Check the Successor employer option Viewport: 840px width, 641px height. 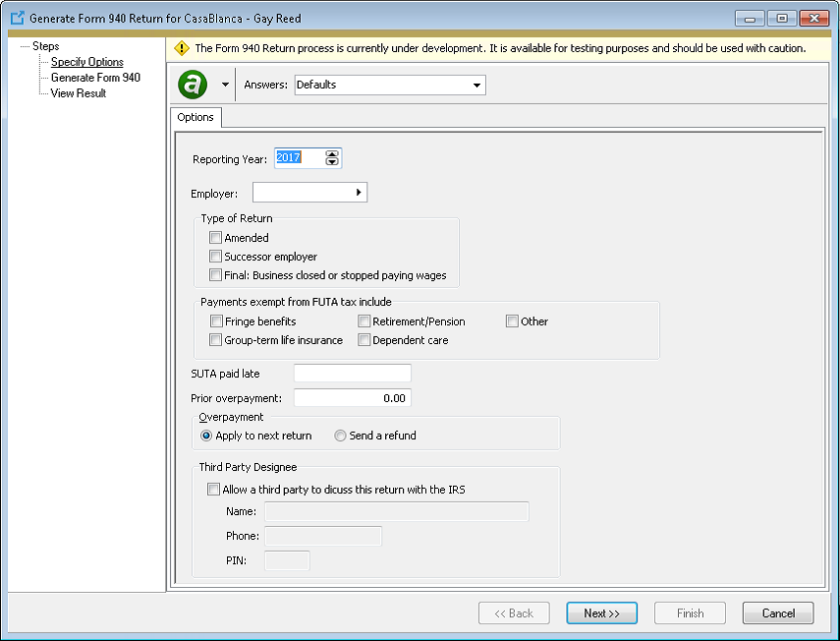215,256
